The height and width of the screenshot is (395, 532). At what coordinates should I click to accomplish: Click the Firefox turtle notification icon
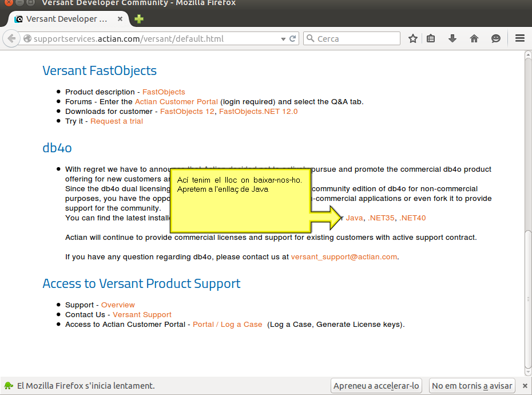[x=9, y=386]
